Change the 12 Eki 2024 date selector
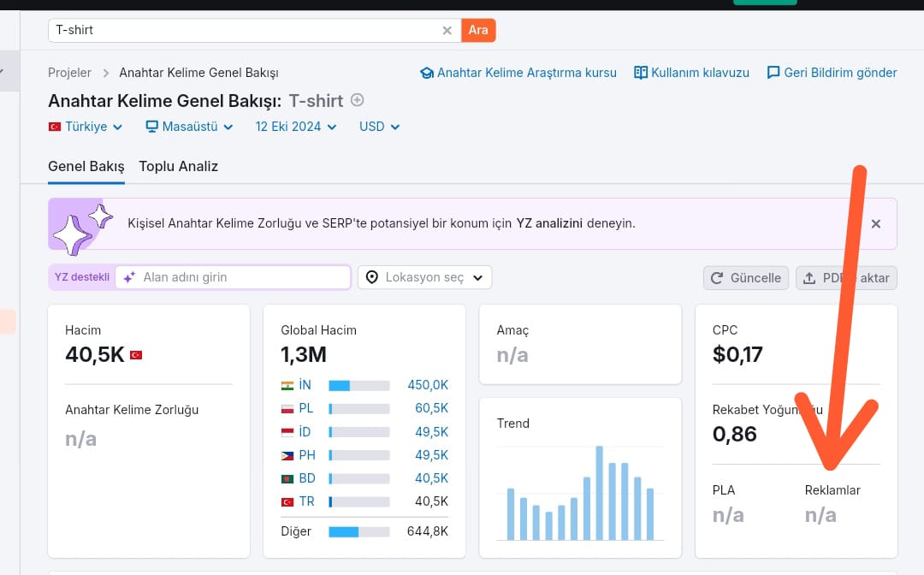 point(296,127)
